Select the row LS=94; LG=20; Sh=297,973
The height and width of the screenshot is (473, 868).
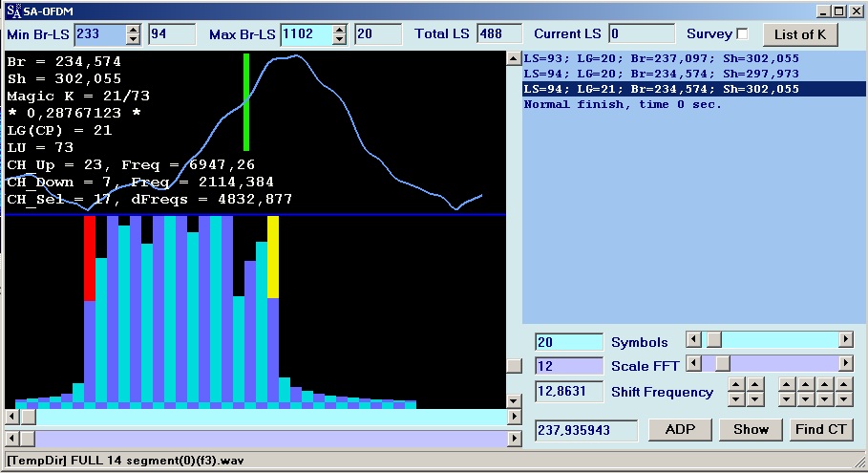(693, 74)
